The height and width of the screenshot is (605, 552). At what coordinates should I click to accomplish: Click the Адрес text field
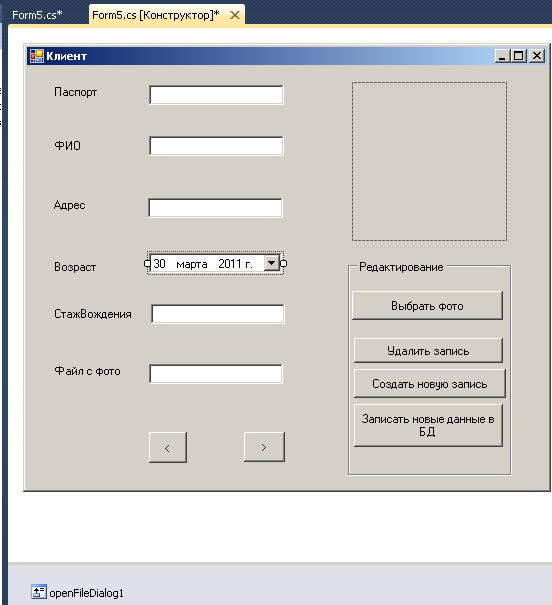215,208
